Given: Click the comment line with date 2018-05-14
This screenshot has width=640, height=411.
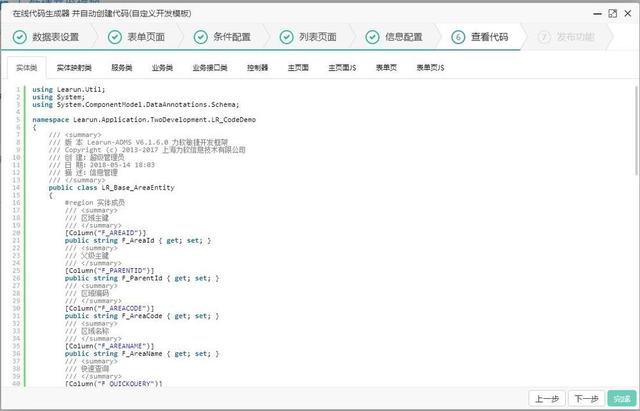Looking at the screenshot, I should coord(101,165).
